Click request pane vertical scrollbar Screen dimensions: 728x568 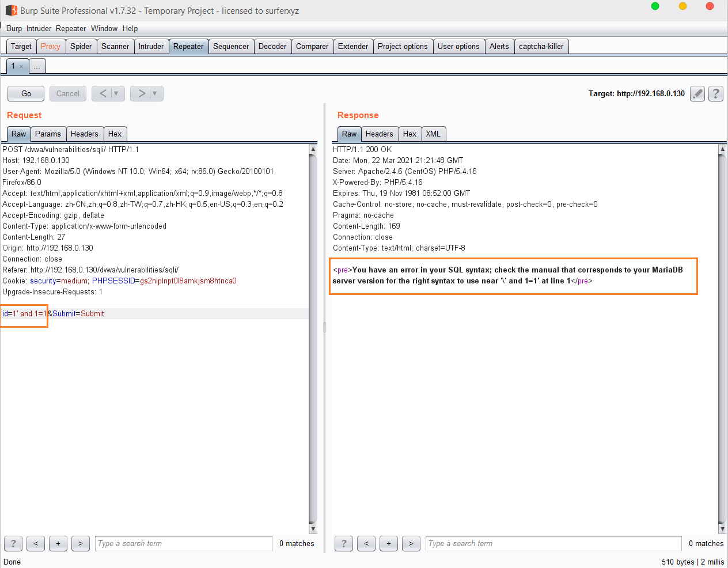click(313, 339)
